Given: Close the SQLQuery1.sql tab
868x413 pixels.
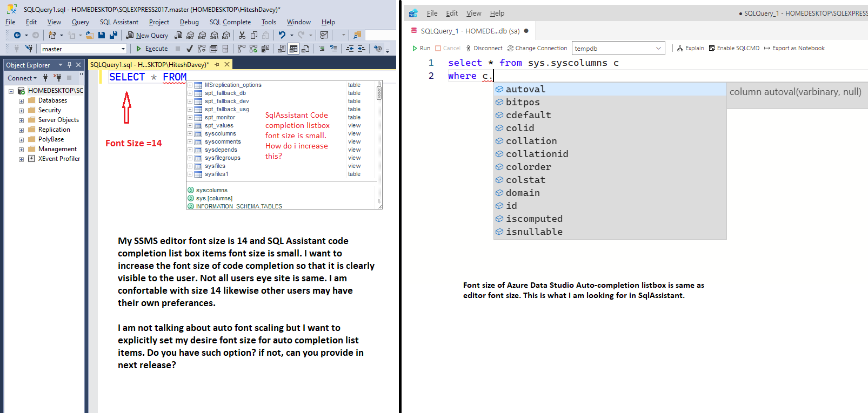Looking at the screenshot, I should pos(227,64).
